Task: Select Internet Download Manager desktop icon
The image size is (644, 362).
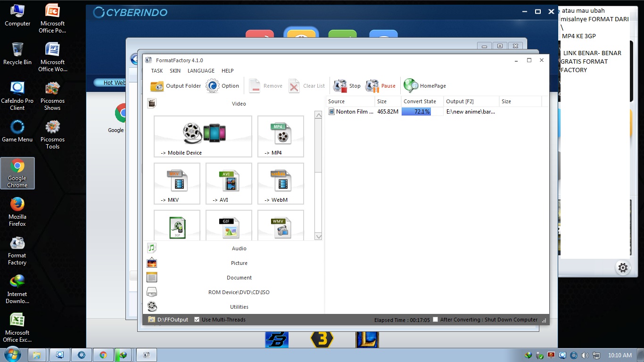Action: 17,289
